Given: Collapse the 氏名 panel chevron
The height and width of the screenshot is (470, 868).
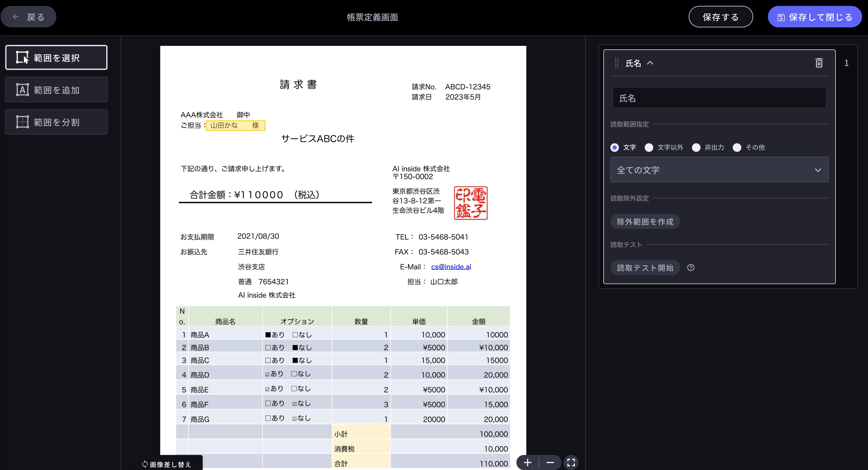Looking at the screenshot, I should click(x=650, y=63).
